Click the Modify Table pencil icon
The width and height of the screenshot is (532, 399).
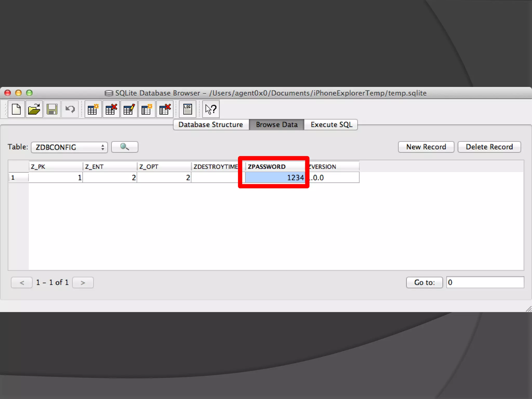click(x=129, y=109)
